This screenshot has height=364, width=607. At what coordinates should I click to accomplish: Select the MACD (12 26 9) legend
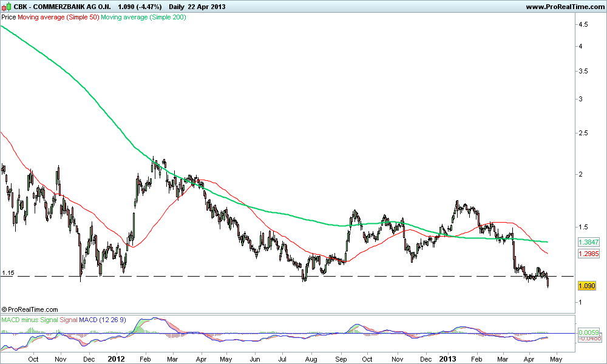click(x=103, y=320)
